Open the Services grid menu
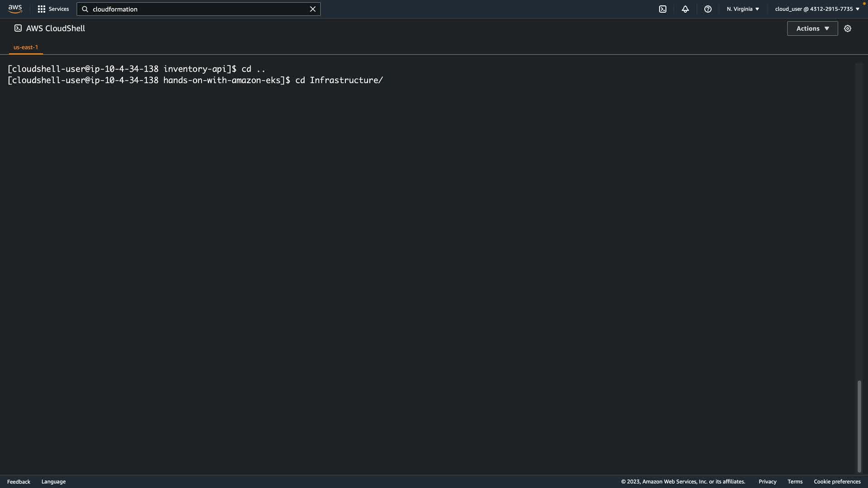 point(53,9)
